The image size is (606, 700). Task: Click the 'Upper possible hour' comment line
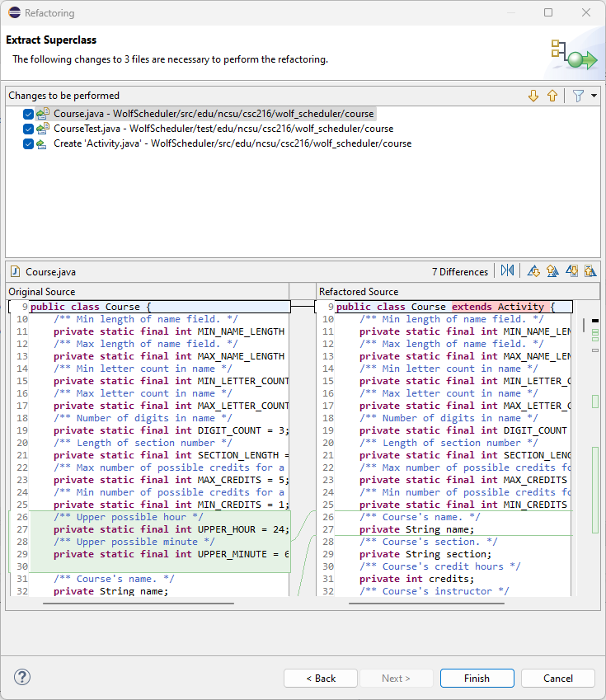[128, 517]
